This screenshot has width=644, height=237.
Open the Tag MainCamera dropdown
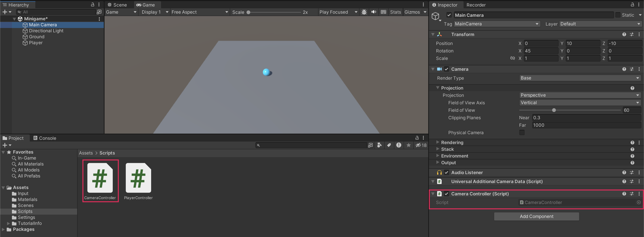click(496, 24)
